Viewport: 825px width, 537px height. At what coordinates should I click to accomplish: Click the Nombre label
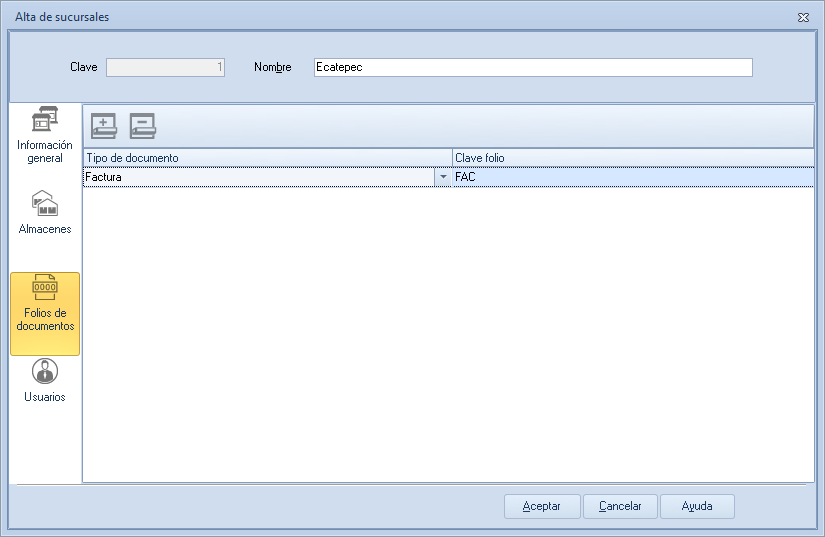click(x=272, y=67)
